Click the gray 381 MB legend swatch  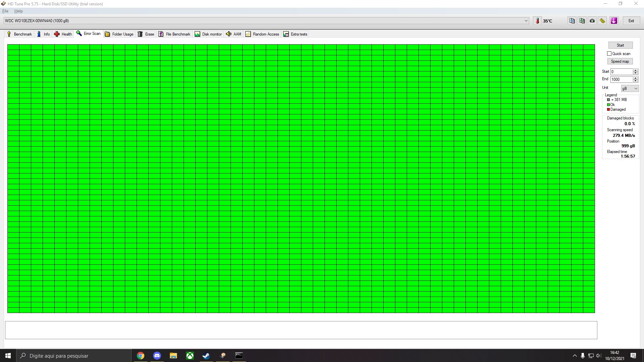(608, 100)
